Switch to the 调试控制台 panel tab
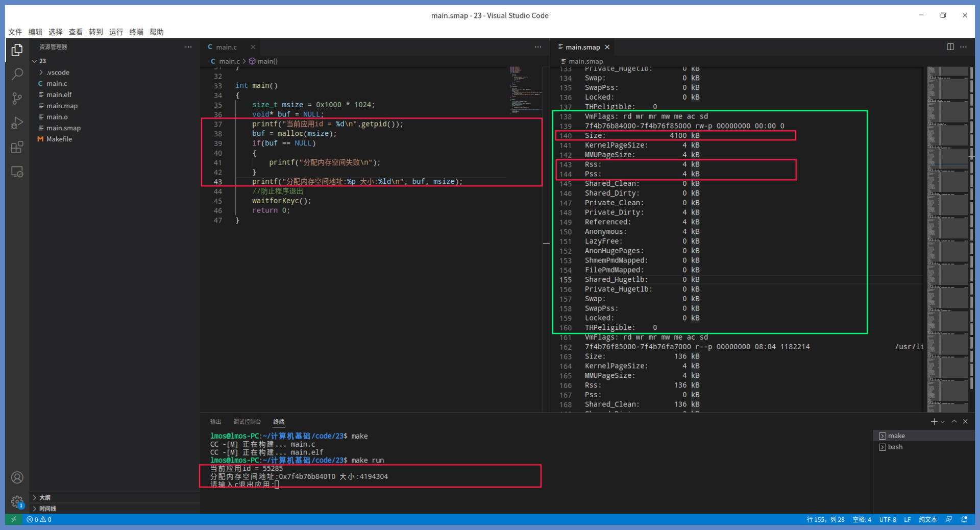The height and width of the screenshot is (530, 980). (x=247, y=422)
